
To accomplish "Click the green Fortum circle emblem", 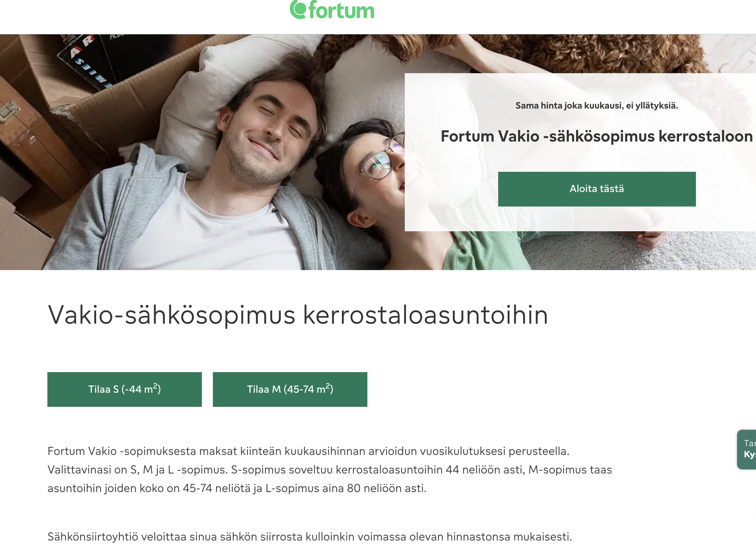I will tap(298, 9).
